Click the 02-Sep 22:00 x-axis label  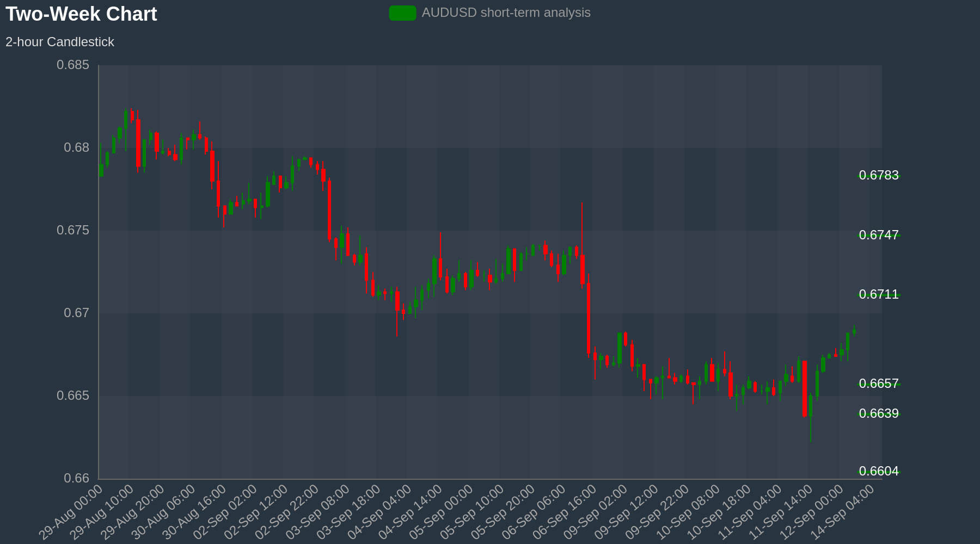[x=287, y=512]
